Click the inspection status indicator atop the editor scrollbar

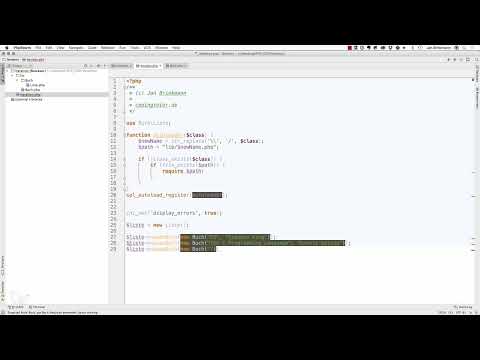[473, 80]
